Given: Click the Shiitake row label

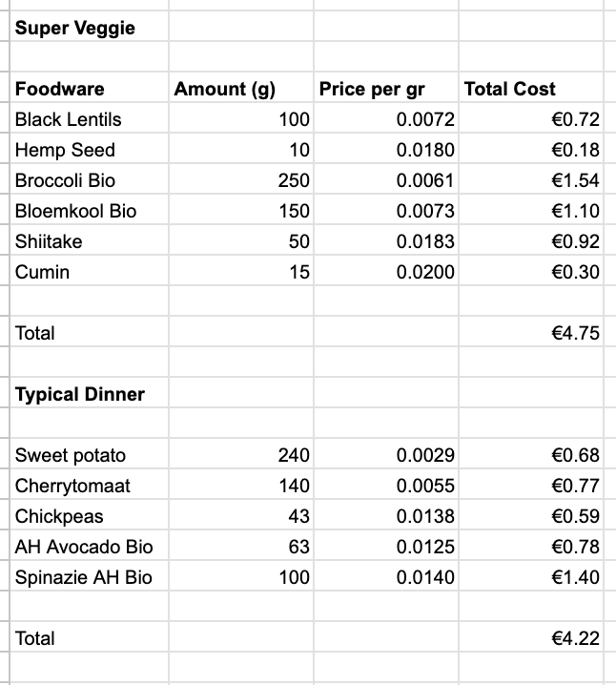Looking at the screenshot, I should (49, 241).
